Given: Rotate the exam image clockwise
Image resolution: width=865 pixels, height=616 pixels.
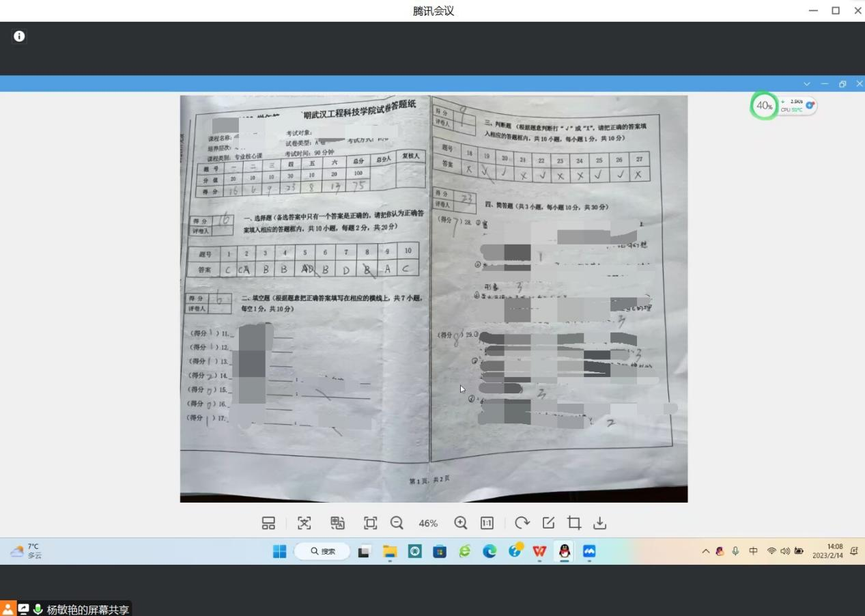Looking at the screenshot, I should point(522,523).
